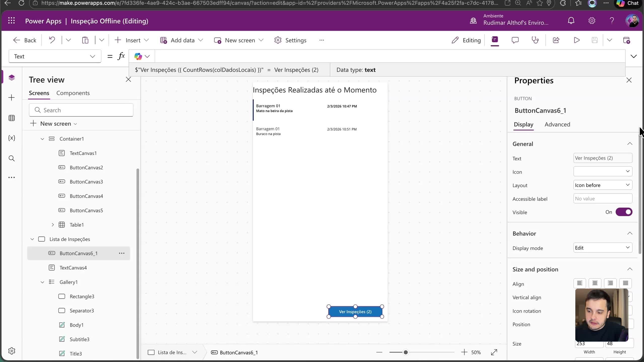Expand the Table1 tree node

click(53, 224)
